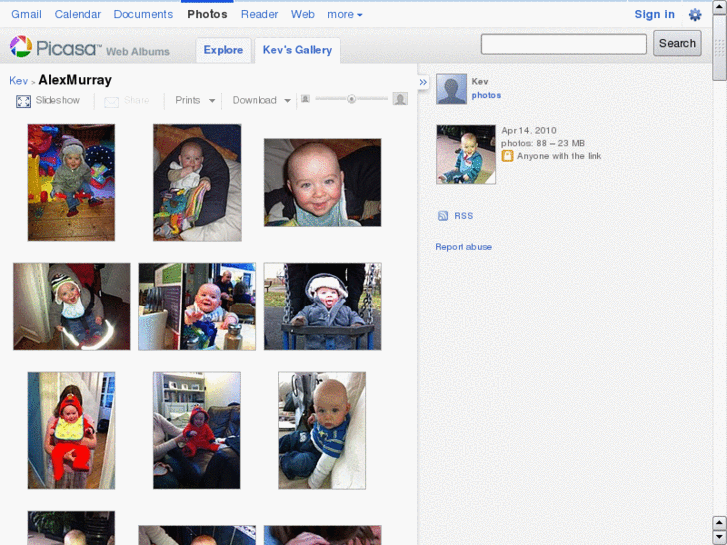The image size is (727, 545).
Task: Open baby with toys in hat photo
Action: (71, 182)
